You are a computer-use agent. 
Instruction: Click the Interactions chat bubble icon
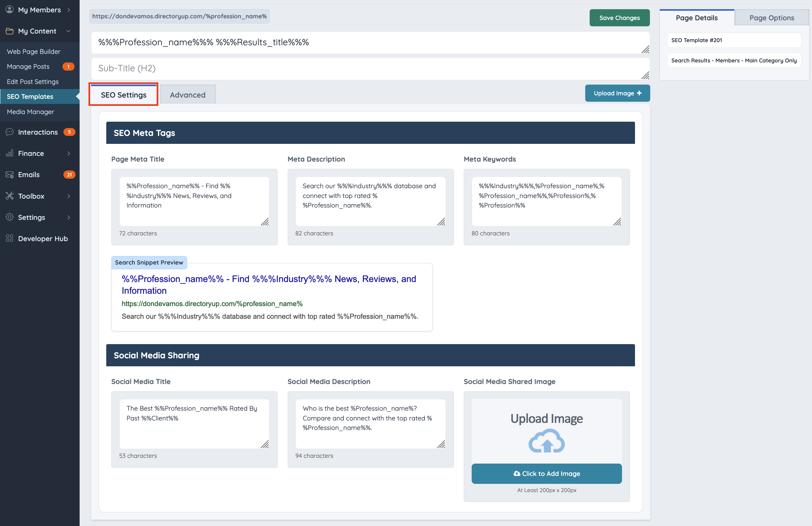(x=10, y=132)
